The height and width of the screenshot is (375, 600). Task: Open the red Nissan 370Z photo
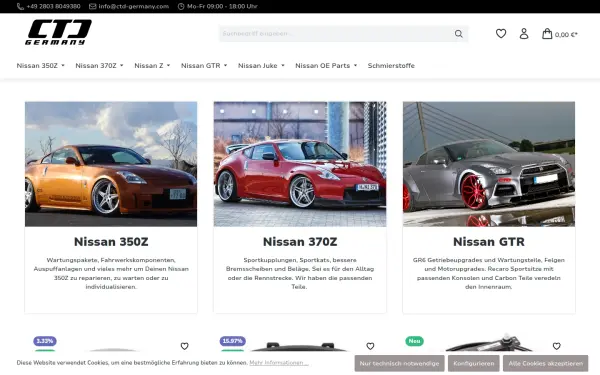tap(300, 164)
